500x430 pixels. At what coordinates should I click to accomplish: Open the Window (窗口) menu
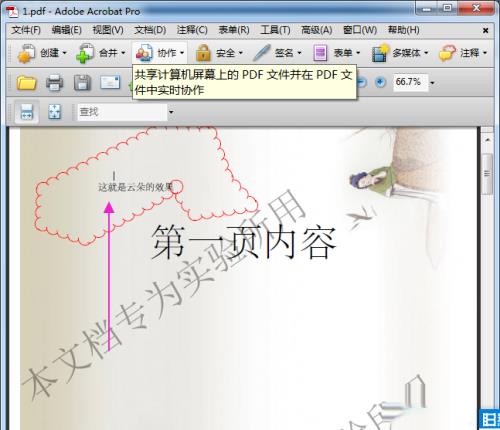click(360, 30)
